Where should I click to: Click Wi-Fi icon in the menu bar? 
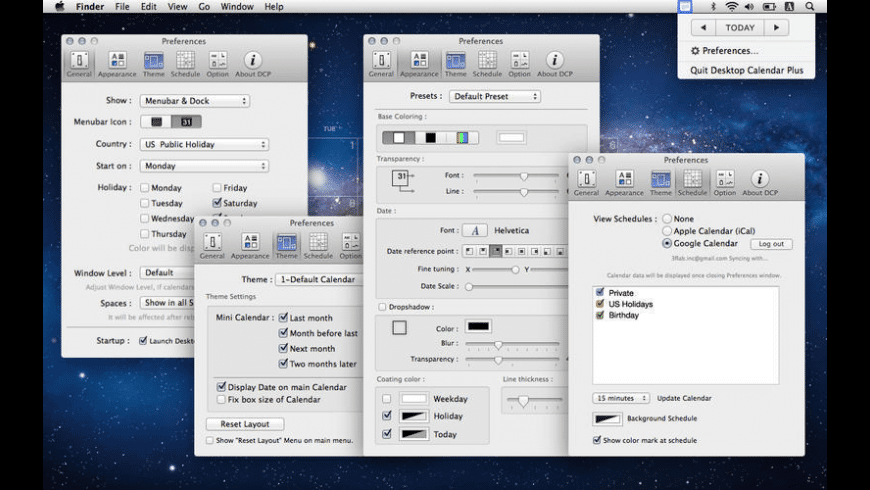point(732,6)
